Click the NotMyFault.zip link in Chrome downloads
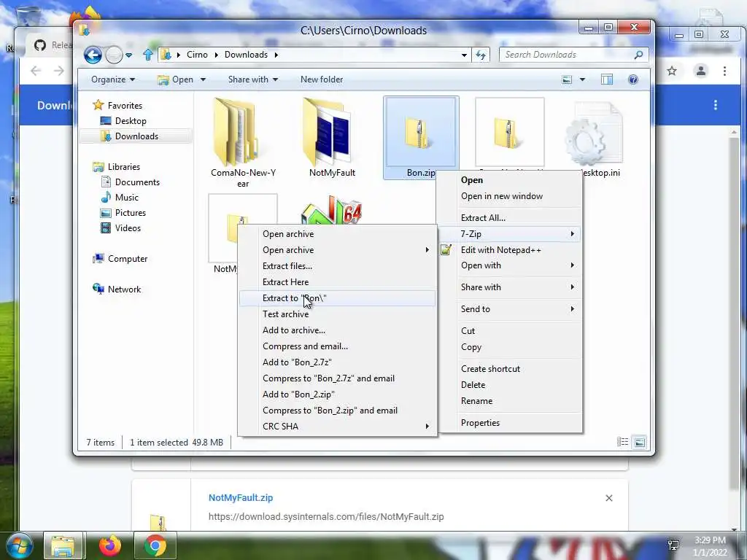 click(x=241, y=497)
